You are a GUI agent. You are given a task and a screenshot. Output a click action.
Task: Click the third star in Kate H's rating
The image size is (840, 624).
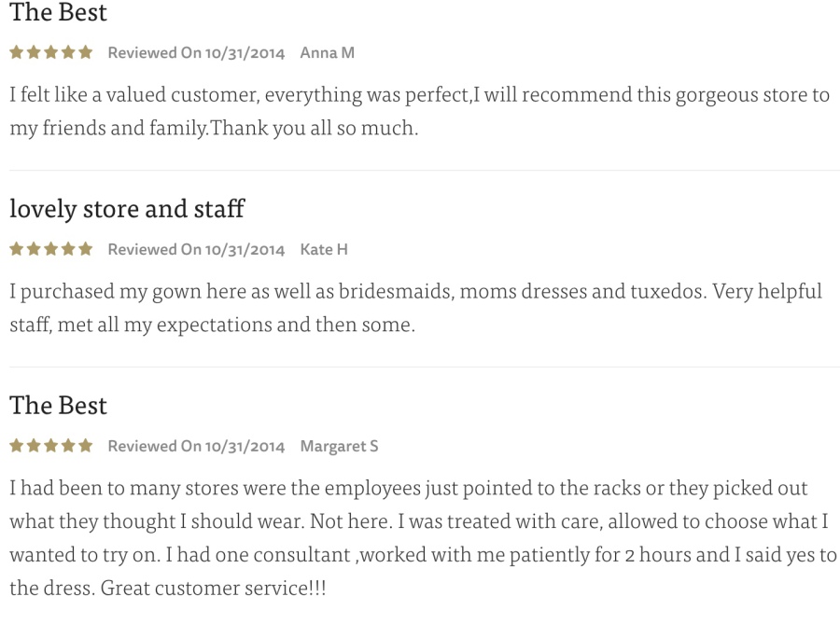pyautogui.click(x=51, y=249)
